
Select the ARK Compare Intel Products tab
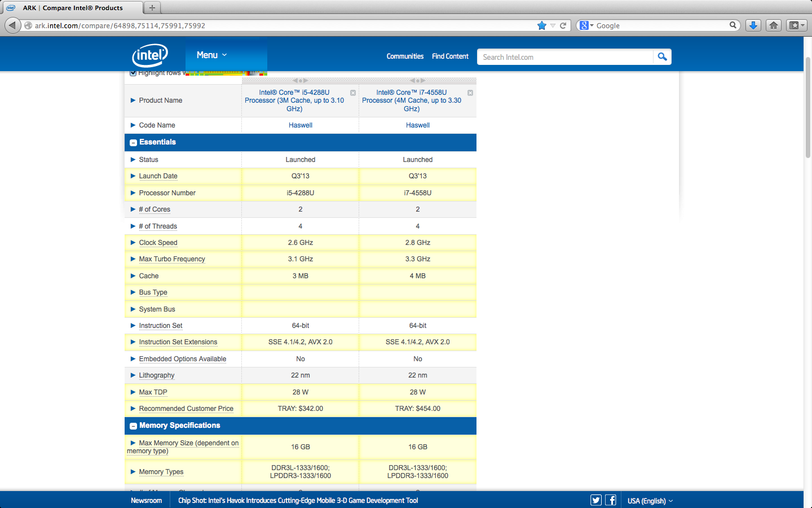coord(73,8)
